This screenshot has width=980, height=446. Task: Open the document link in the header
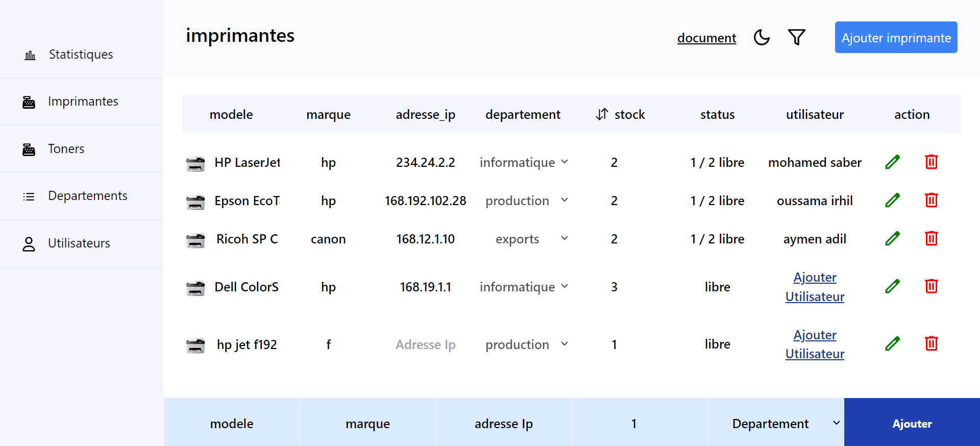pos(706,38)
